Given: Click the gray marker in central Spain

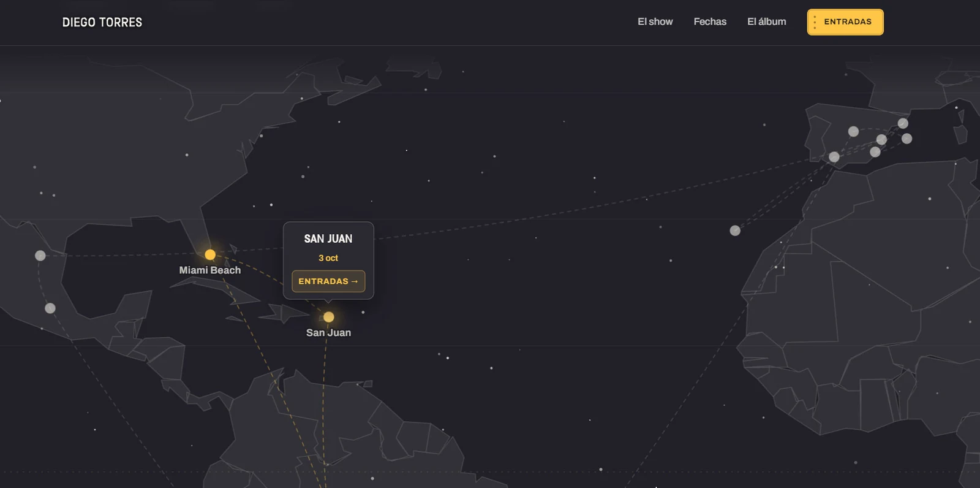Looking at the screenshot, I should 853,131.
